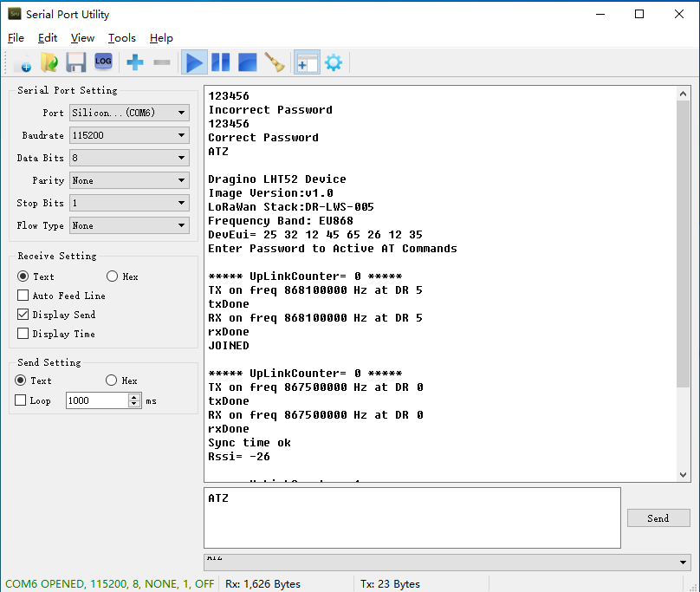Click the scroll up arrow of receive window
The height and width of the screenshot is (592, 700).
point(683,94)
